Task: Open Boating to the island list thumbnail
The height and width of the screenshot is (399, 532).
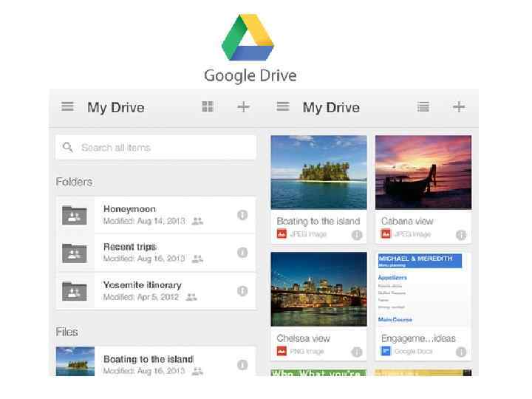Action: click(75, 361)
